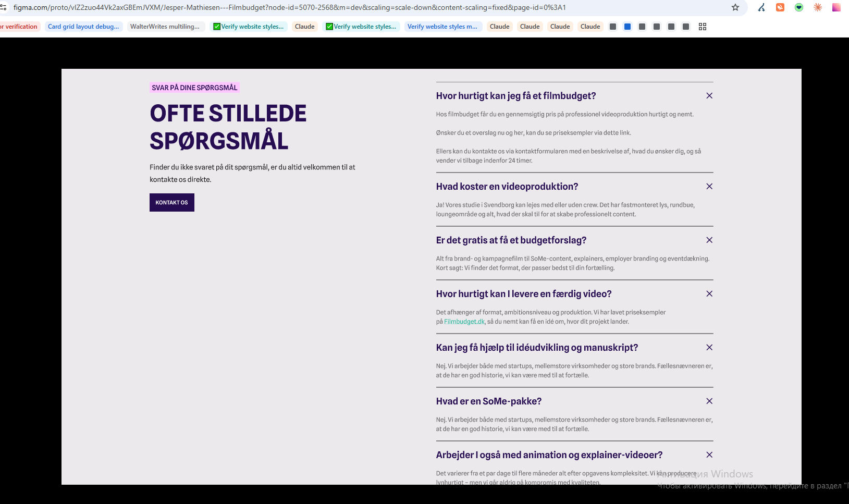The image size is (849, 504).
Task: Open first green-check 'Verify website styles...' group
Action: (x=249, y=27)
